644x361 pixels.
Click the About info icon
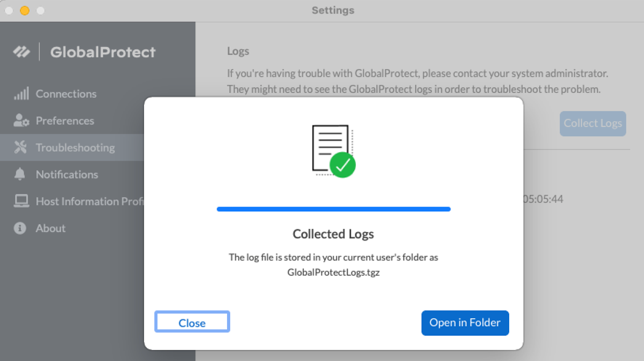21,228
